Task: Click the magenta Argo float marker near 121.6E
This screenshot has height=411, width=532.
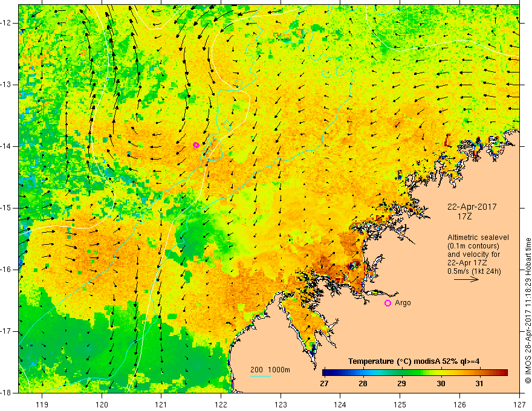Action: click(x=196, y=145)
